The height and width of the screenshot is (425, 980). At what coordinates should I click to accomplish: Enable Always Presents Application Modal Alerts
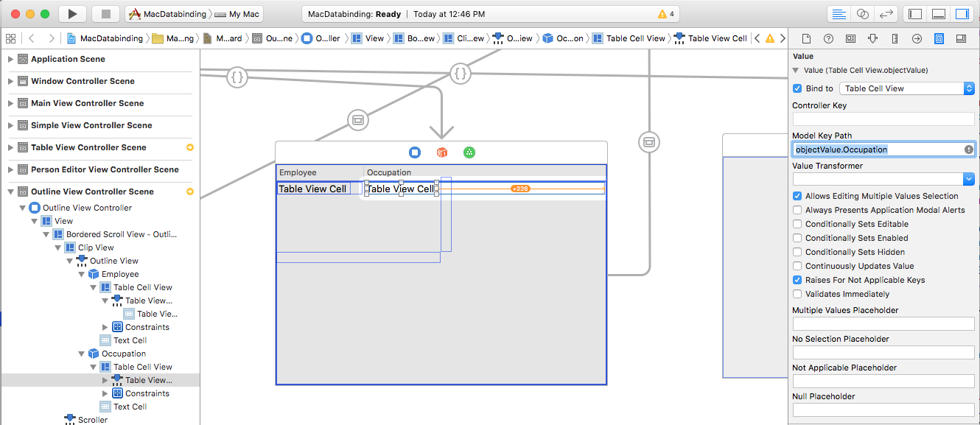[x=797, y=210]
